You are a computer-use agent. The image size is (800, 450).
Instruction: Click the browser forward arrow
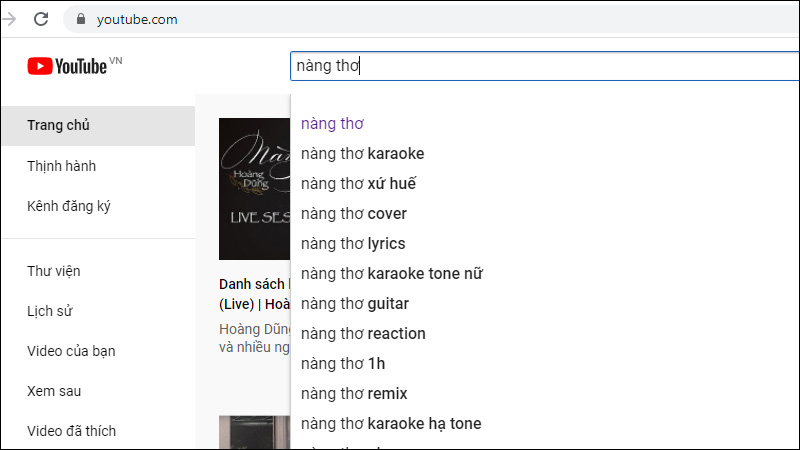pyautogui.click(x=9, y=19)
